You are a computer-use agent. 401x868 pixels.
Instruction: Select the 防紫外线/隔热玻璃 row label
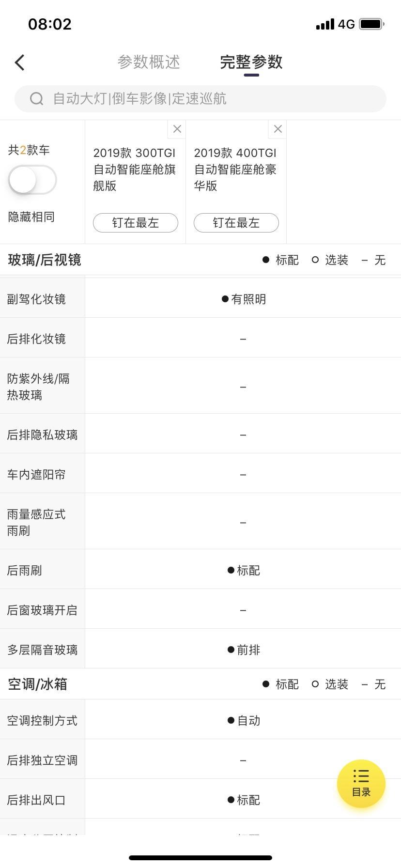38,387
